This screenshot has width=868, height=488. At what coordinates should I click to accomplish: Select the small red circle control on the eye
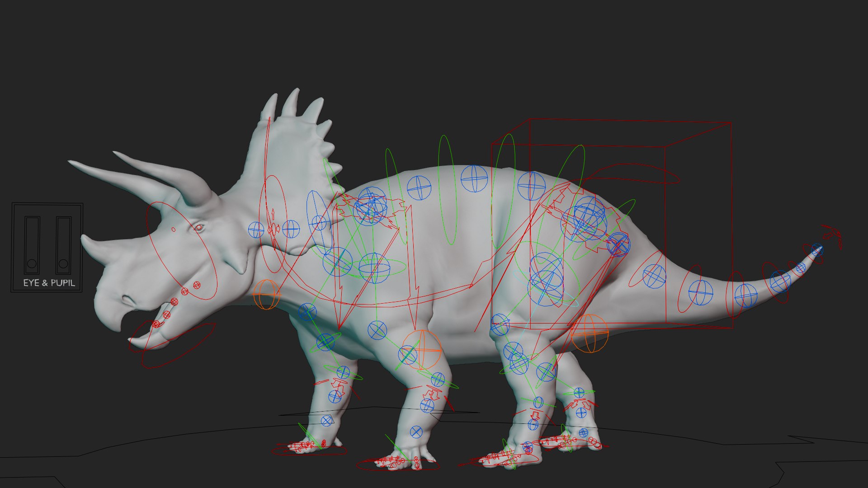[x=198, y=227]
